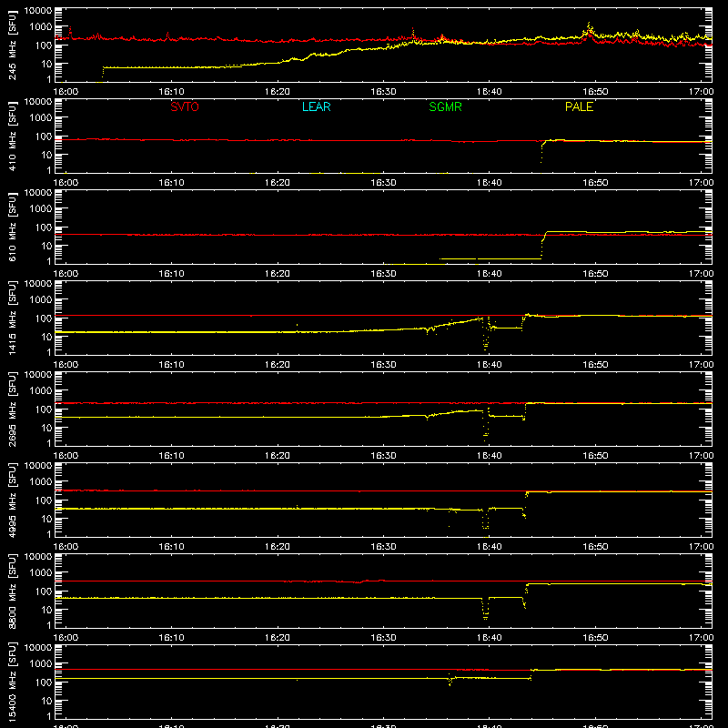Click 16:30 time label below 1415 MHz plot
728x728 pixels.
[x=383, y=365]
